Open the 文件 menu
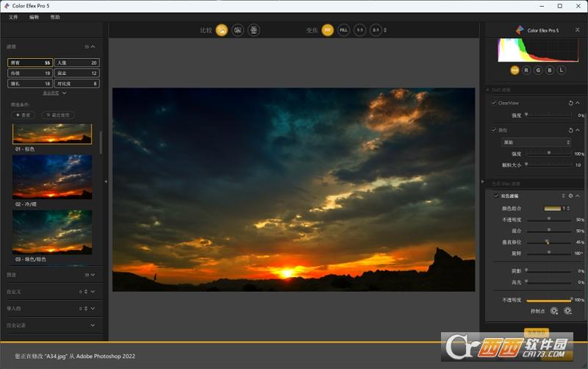The height and width of the screenshot is (369, 588). tap(13, 17)
